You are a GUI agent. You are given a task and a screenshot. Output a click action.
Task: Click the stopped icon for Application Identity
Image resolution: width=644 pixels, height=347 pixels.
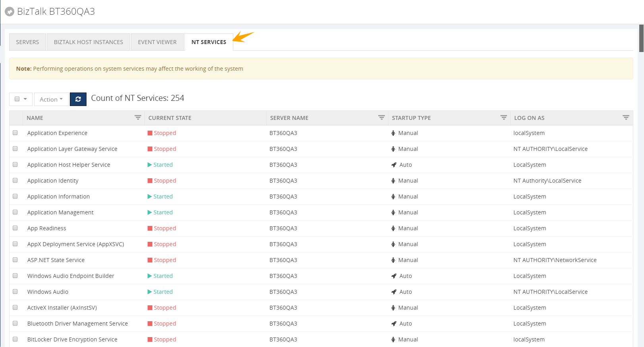click(x=150, y=181)
